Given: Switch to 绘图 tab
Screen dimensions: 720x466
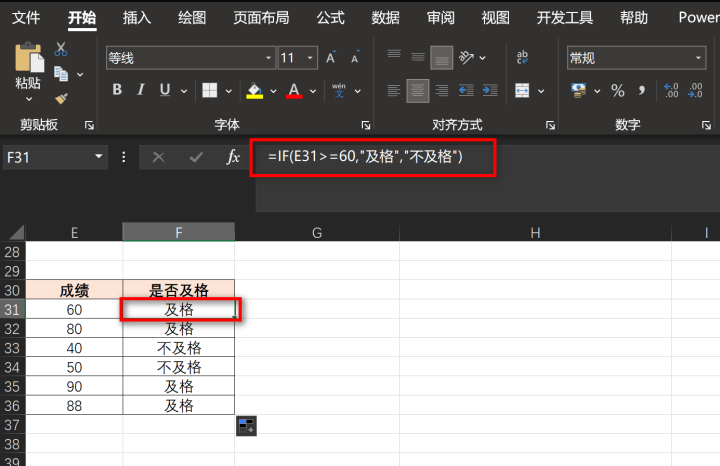Looking at the screenshot, I should [192, 18].
